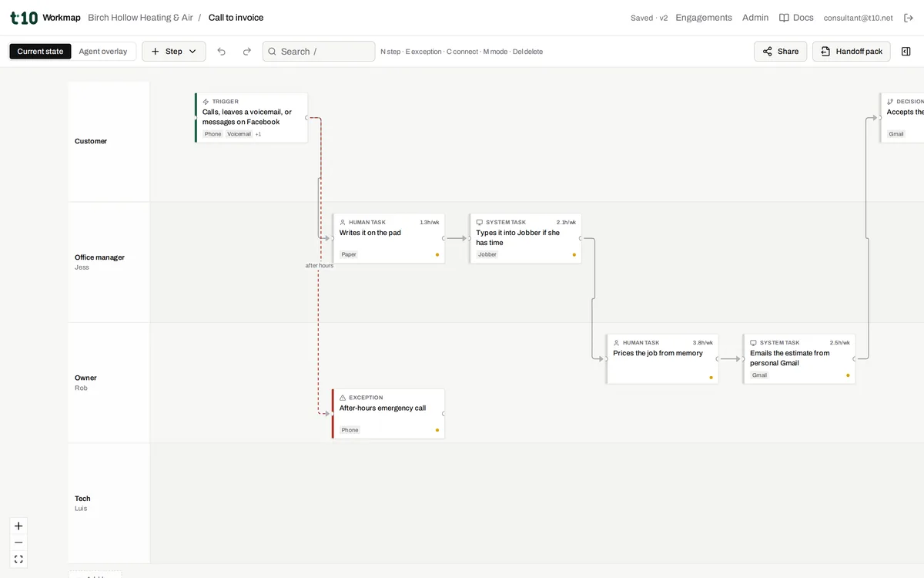Click person icon on Prices the job card
Viewport: 924px width, 578px height.
pyautogui.click(x=617, y=343)
